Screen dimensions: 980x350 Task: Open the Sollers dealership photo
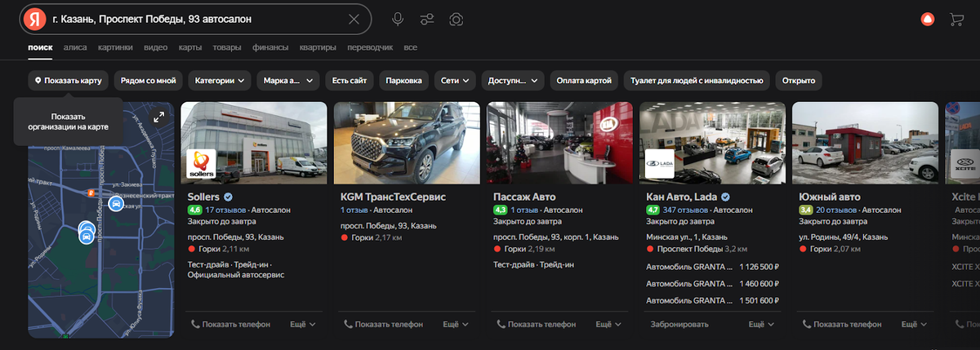click(x=254, y=143)
